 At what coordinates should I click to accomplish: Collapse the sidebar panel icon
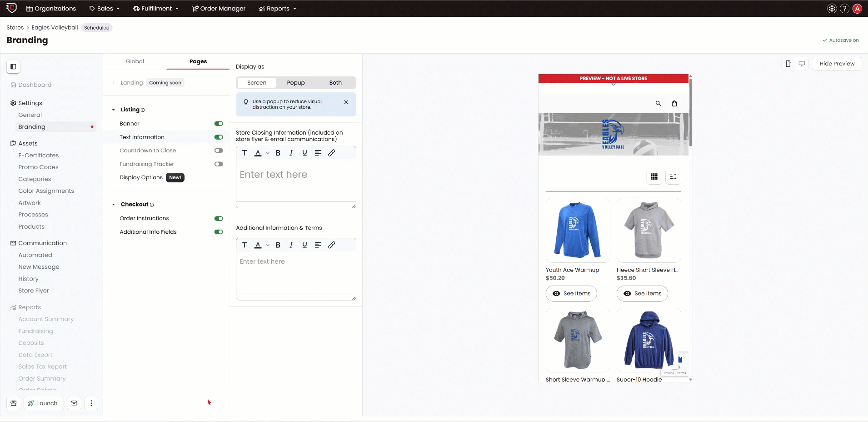tap(13, 67)
